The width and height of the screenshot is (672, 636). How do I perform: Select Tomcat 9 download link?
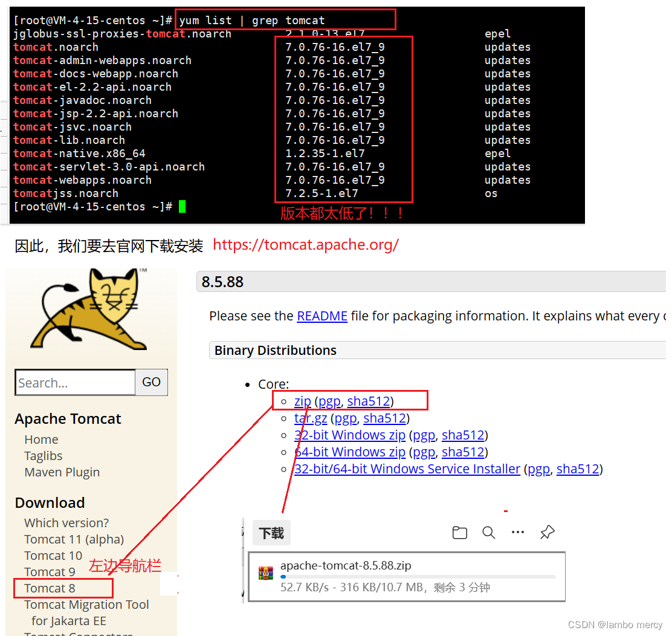(x=50, y=572)
